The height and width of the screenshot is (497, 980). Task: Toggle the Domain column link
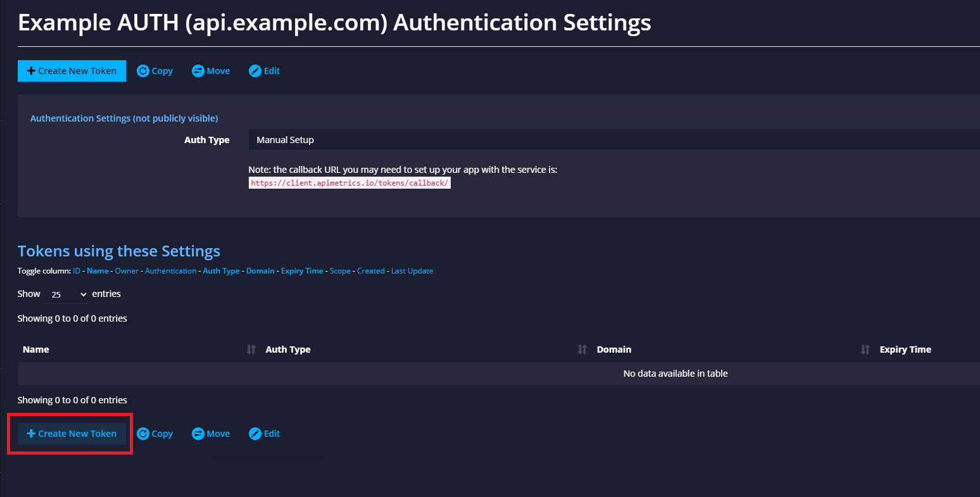coord(260,271)
